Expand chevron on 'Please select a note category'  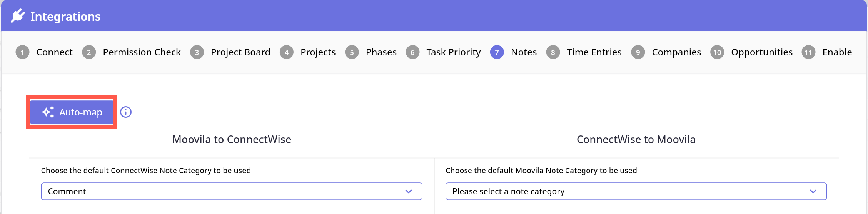(813, 191)
